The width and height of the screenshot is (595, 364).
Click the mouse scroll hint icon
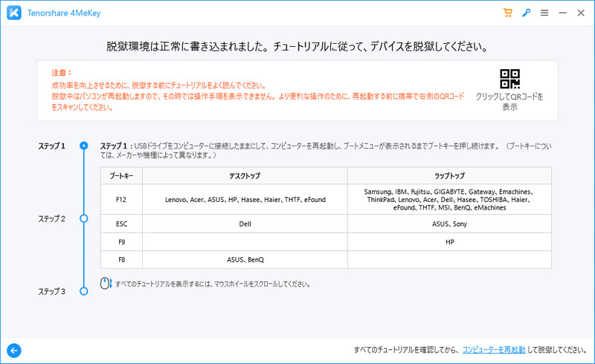106,283
